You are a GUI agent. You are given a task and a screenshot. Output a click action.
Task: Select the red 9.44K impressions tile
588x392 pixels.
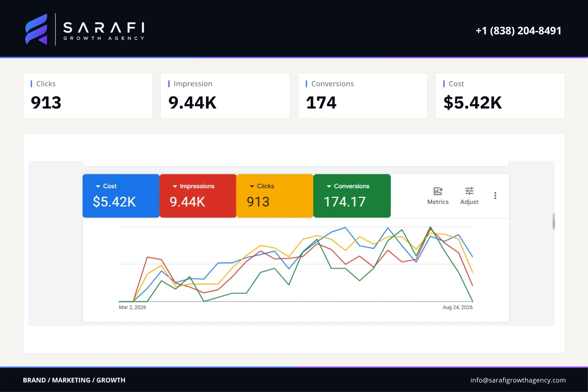tap(198, 196)
